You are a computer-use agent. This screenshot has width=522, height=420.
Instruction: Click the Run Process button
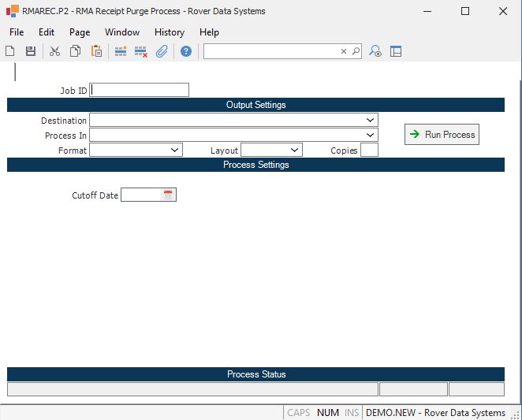click(x=442, y=135)
